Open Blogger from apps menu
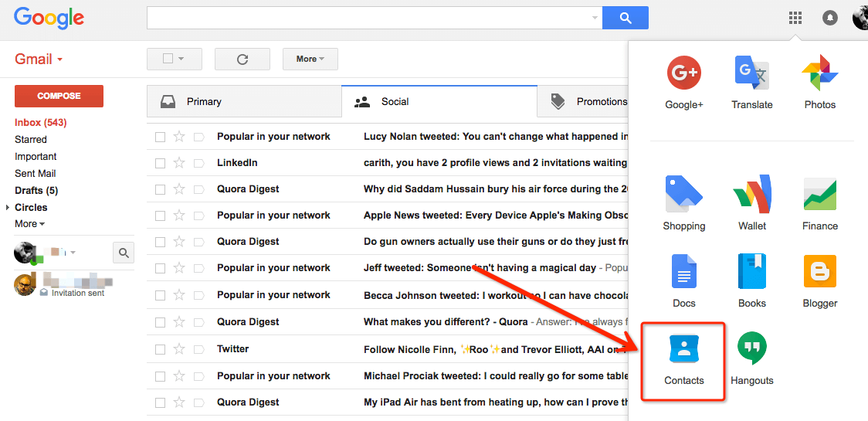The width and height of the screenshot is (868, 421). (820, 281)
